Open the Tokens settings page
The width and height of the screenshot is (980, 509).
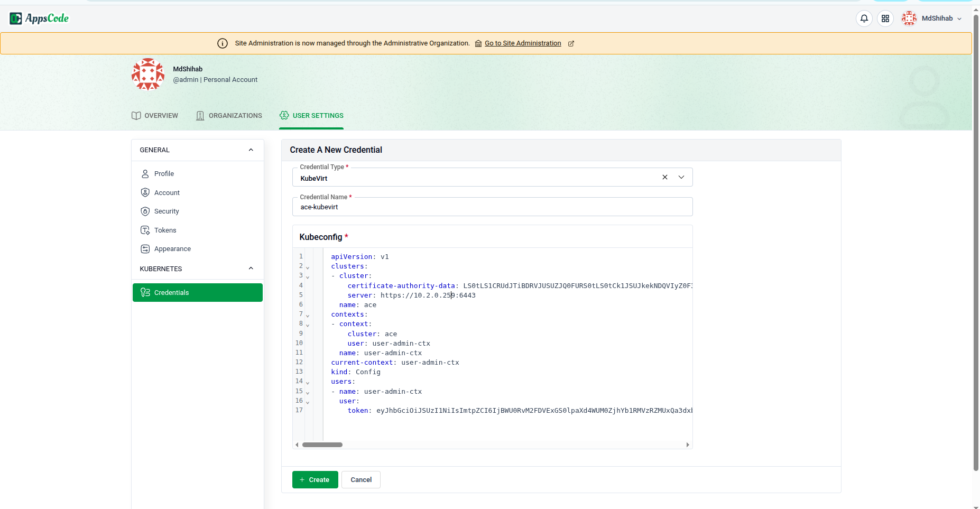198,230
